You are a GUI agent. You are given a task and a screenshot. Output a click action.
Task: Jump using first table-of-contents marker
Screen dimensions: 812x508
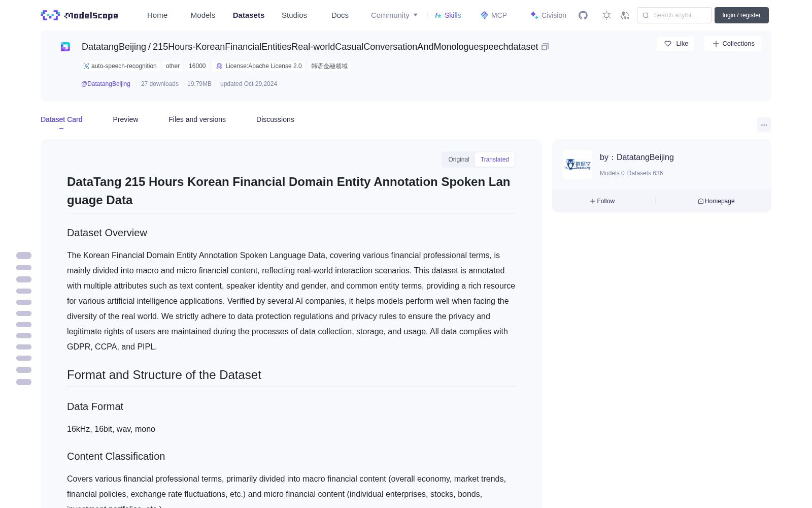pyautogui.click(x=24, y=256)
